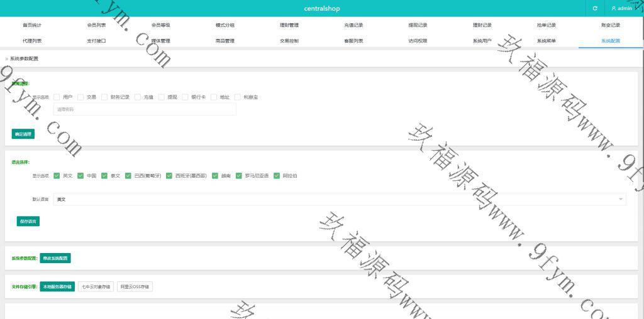Open the 首页统计 tab
Image resolution: width=644 pixels, height=319 pixels.
coord(32,25)
